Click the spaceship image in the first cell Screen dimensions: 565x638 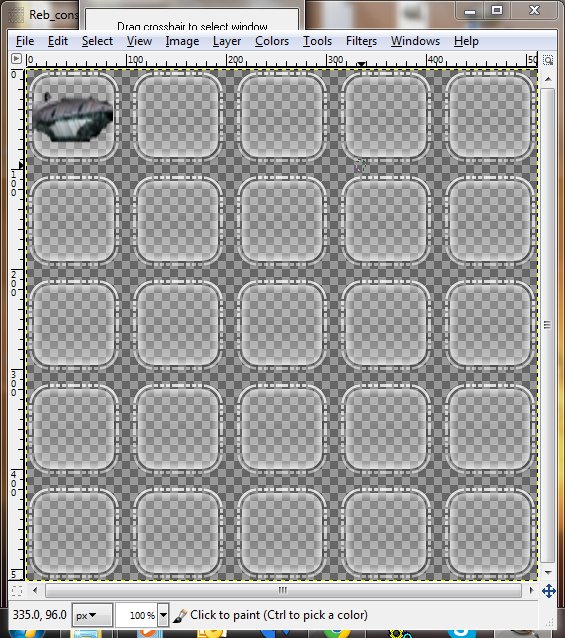73,118
